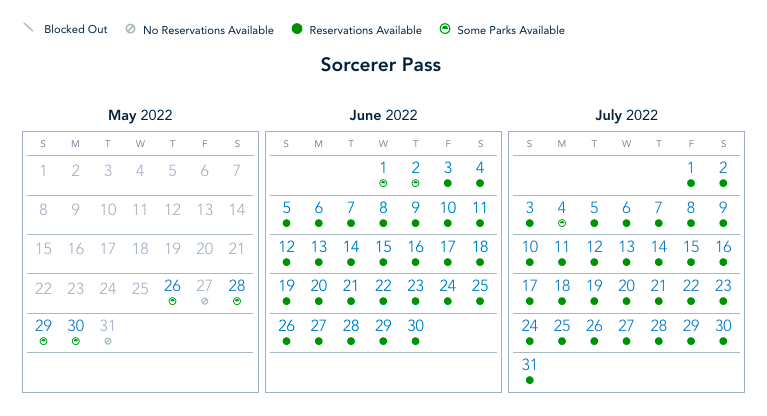Choose July 4 in the calendar
Screen dimensions: 767x416
click(562, 208)
